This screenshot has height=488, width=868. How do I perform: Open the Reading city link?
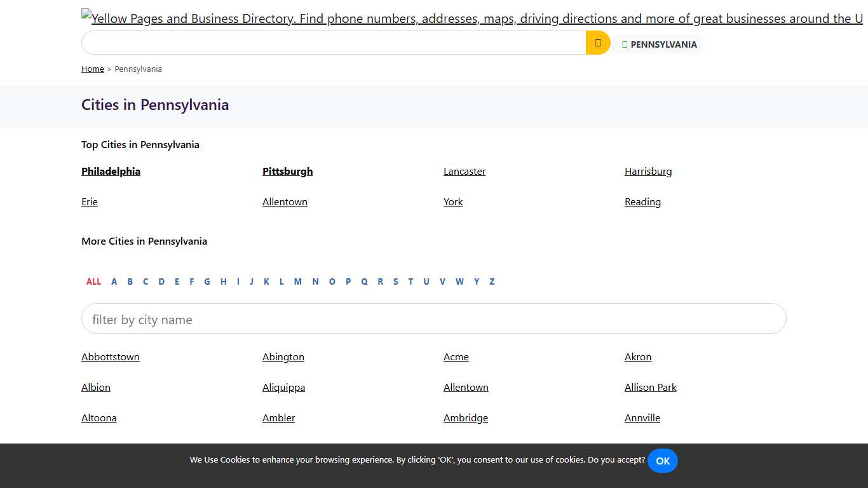point(642,201)
